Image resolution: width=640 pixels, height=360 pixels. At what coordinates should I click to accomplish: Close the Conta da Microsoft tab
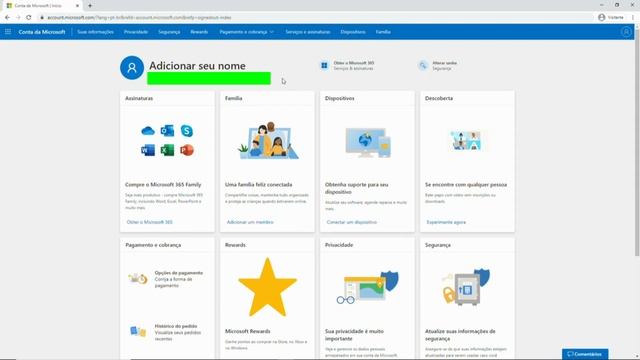coord(77,6)
